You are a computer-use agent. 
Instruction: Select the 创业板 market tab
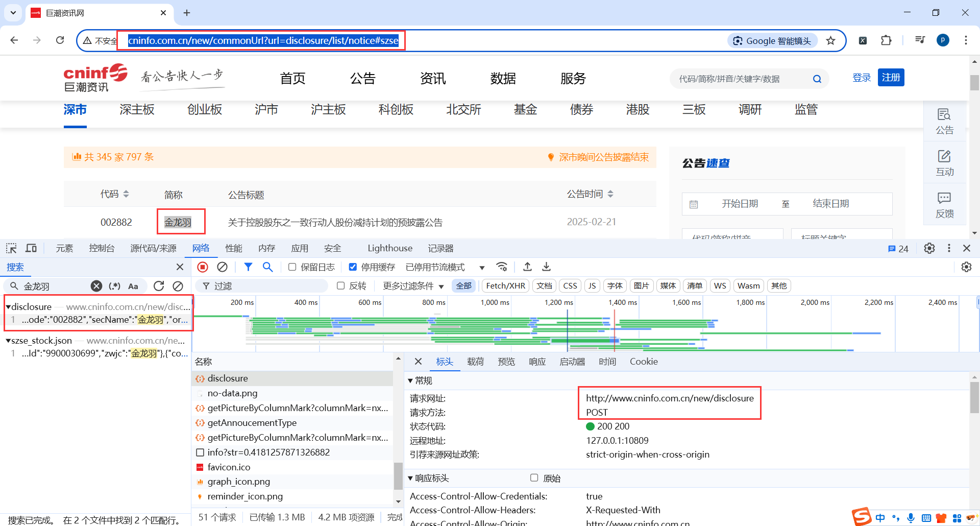205,110
